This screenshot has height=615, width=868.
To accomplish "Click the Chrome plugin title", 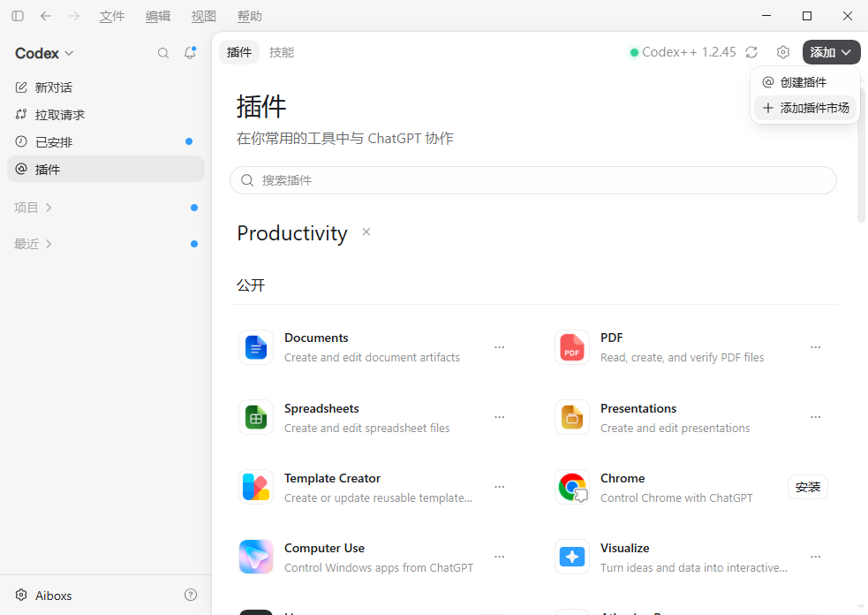I will (x=623, y=478).
